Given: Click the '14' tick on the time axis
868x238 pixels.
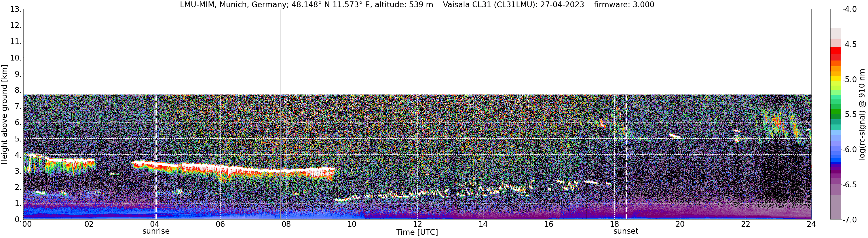Looking at the screenshot, I should 483,224.
